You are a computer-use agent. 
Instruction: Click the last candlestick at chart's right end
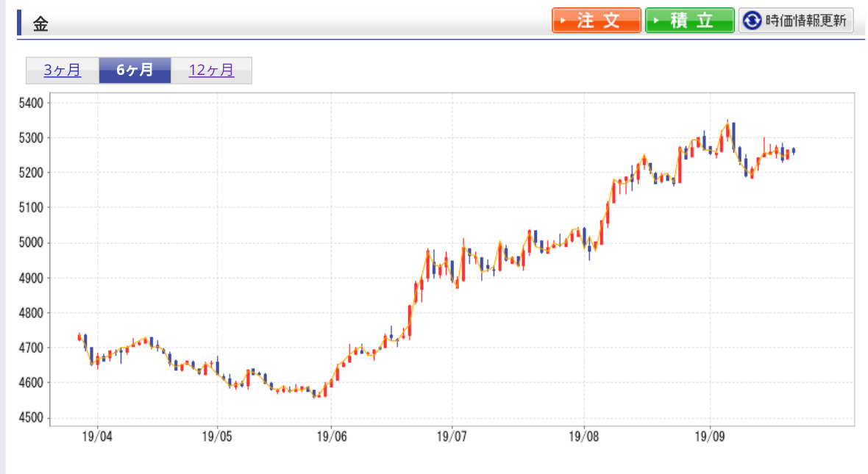793,151
